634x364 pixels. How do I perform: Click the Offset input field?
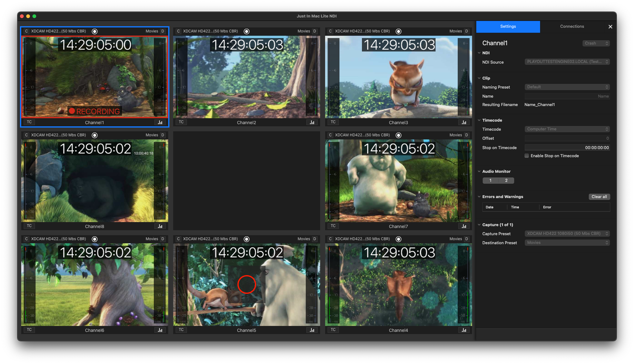point(567,138)
